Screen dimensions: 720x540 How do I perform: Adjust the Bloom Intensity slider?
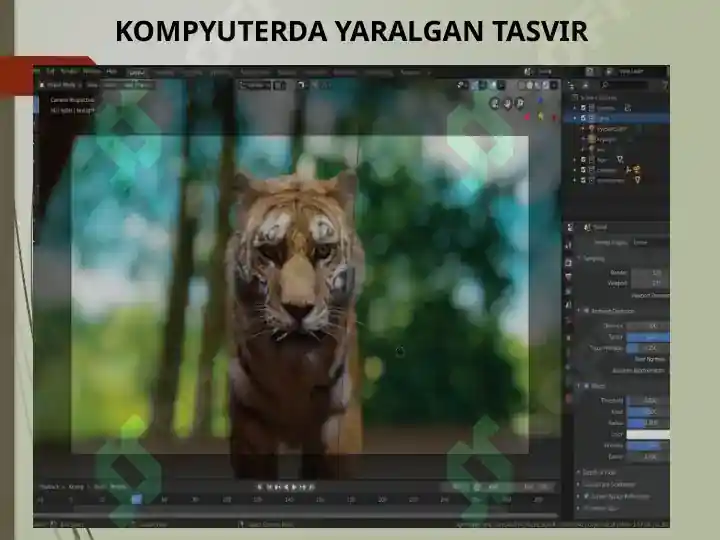tap(648, 445)
